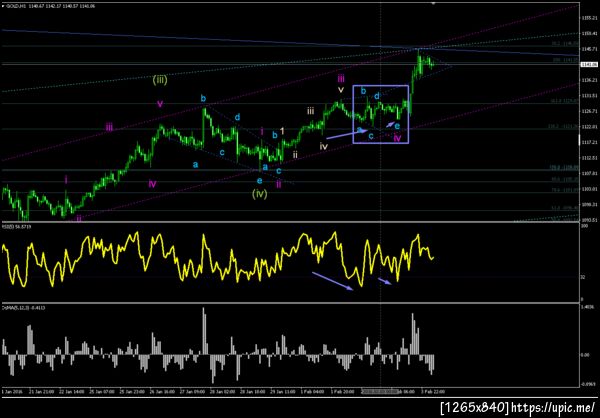
Task: Click price scale value 1145.71
Action: [x=589, y=49]
